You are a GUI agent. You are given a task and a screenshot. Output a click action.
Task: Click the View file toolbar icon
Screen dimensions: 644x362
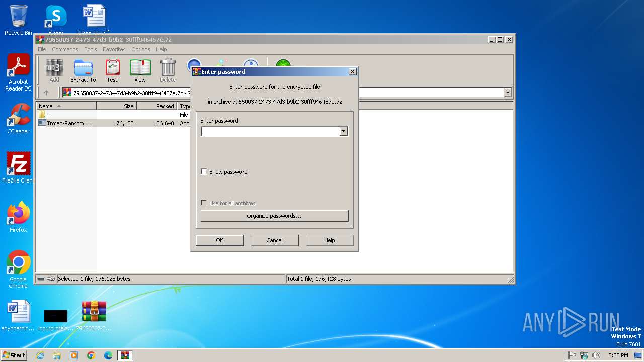click(140, 71)
